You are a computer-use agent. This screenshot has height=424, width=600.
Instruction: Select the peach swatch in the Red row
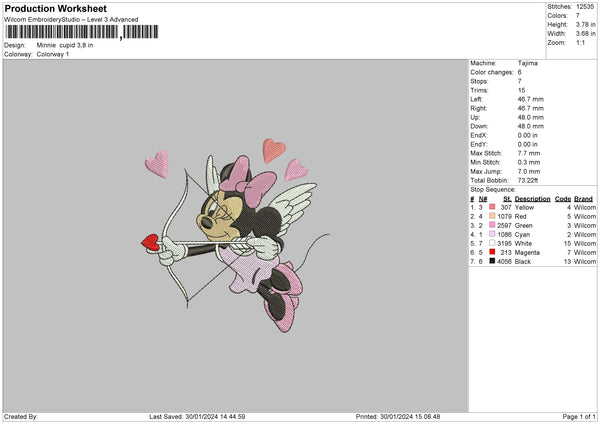[x=492, y=216]
